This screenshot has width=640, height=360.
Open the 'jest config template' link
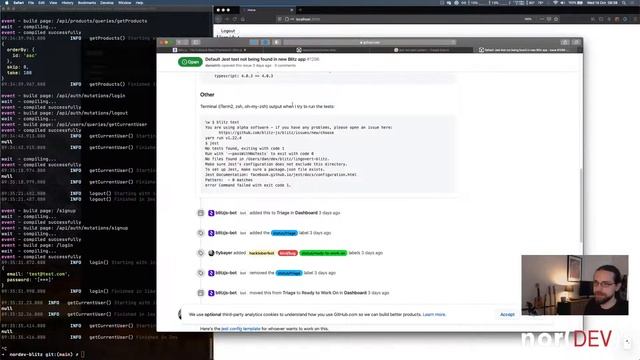(240, 329)
